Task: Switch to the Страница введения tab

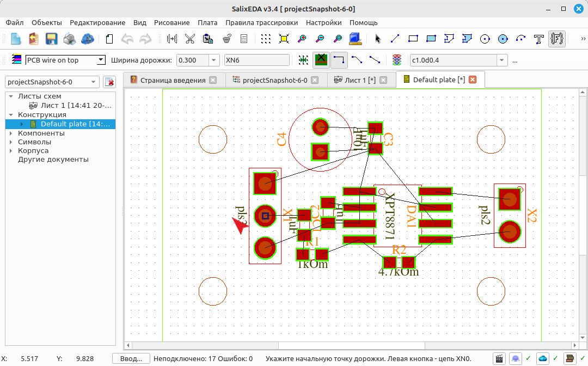Action: (x=173, y=80)
